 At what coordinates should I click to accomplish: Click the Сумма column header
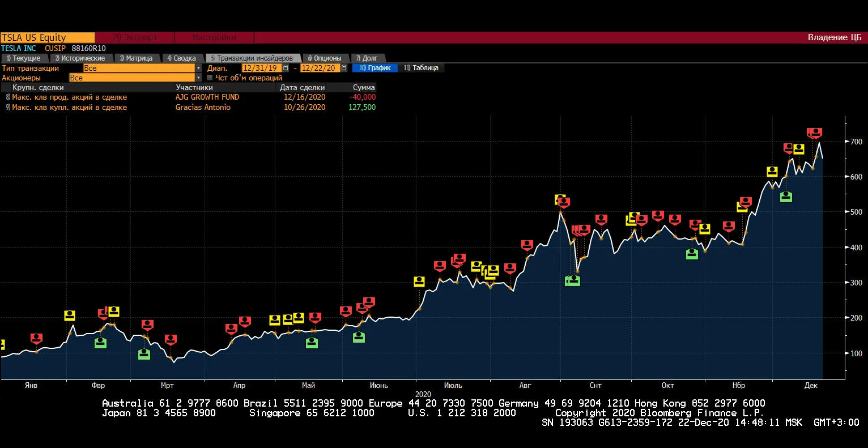[364, 88]
